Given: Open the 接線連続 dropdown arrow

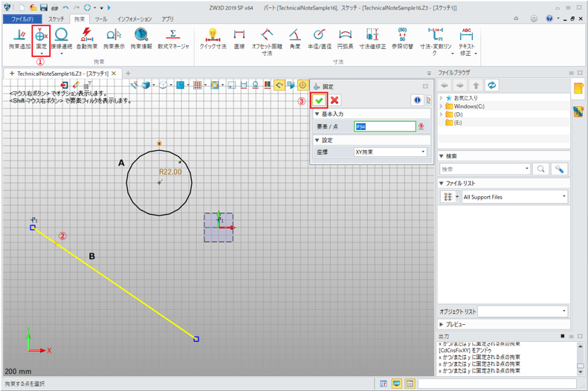Looking at the screenshot, I should [x=62, y=54].
